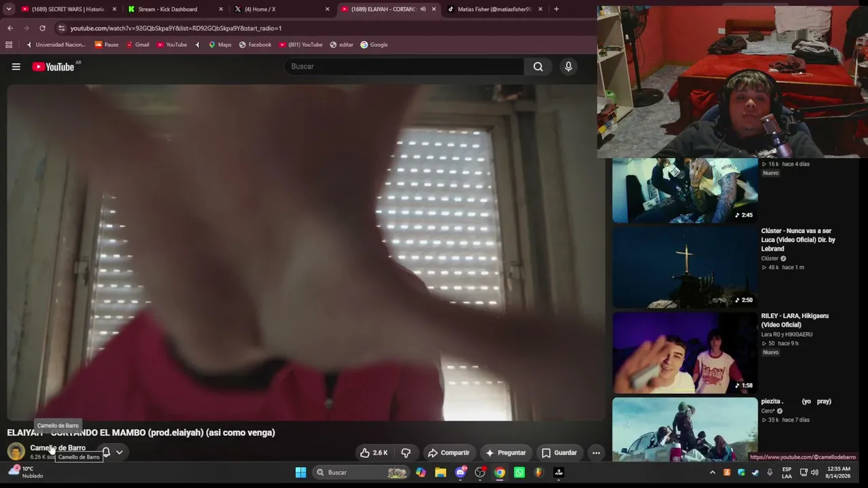
Task: Open the YouTube guide hamburger menu
Action: (16, 66)
